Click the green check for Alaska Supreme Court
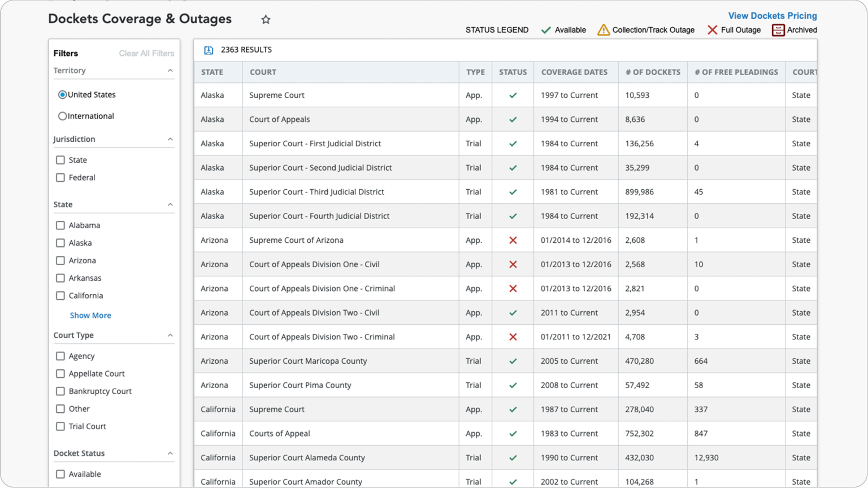Viewport: 868px width, 488px height. pyautogui.click(x=513, y=95)
